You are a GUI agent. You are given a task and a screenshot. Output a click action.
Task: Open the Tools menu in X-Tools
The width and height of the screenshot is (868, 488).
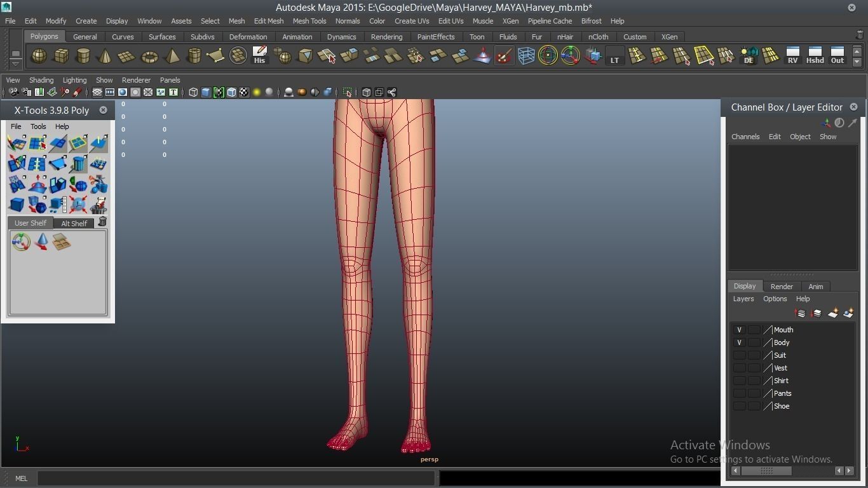pyautogui.click(x=38, y=126)
